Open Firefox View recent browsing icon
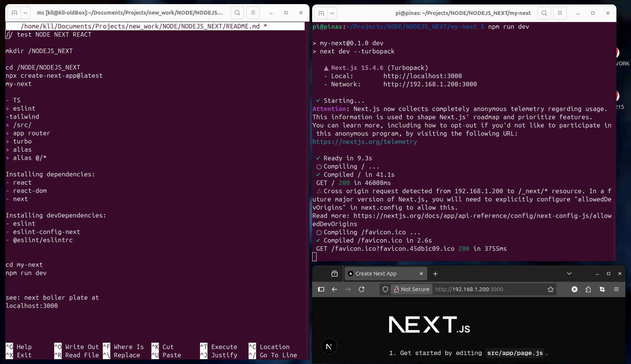This screenshot has height=364, width=631. [x=335, y=274]
